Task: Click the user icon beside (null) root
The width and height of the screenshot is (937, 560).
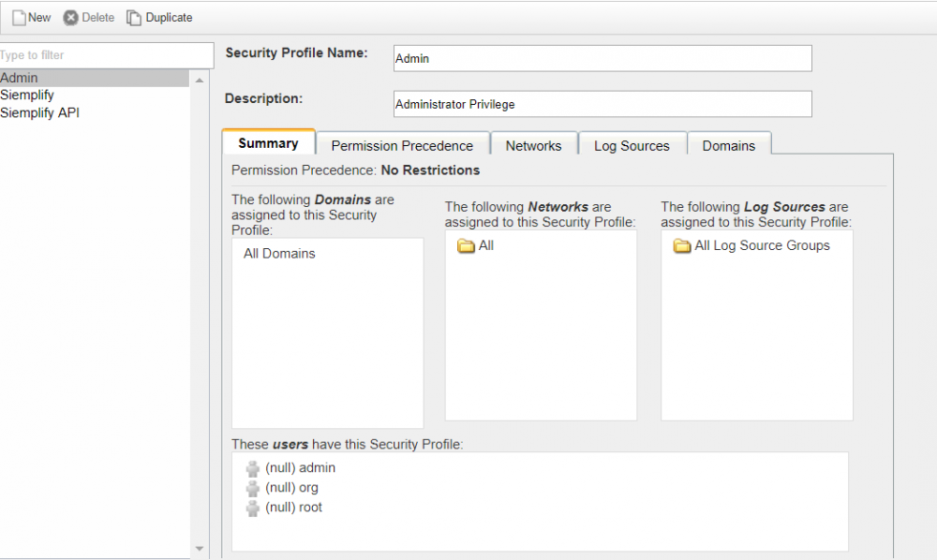Action: (x=253, y=507)
